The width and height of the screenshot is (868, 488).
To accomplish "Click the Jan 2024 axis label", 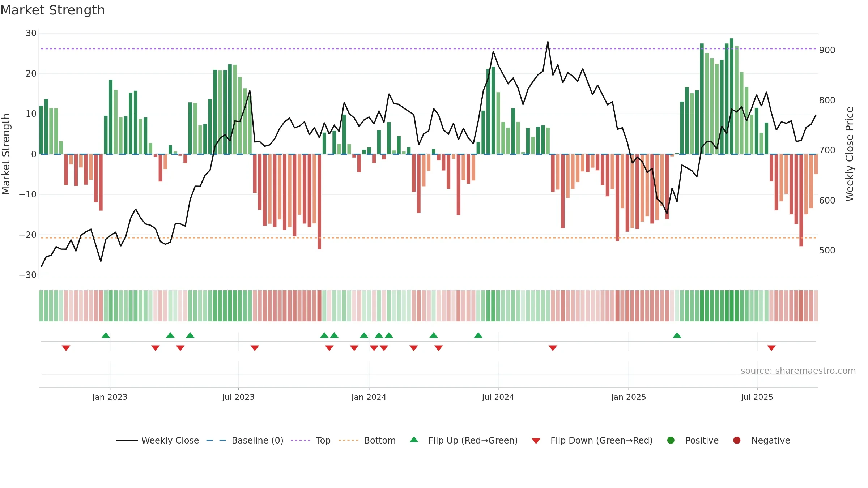I will [x=369, y=397].
